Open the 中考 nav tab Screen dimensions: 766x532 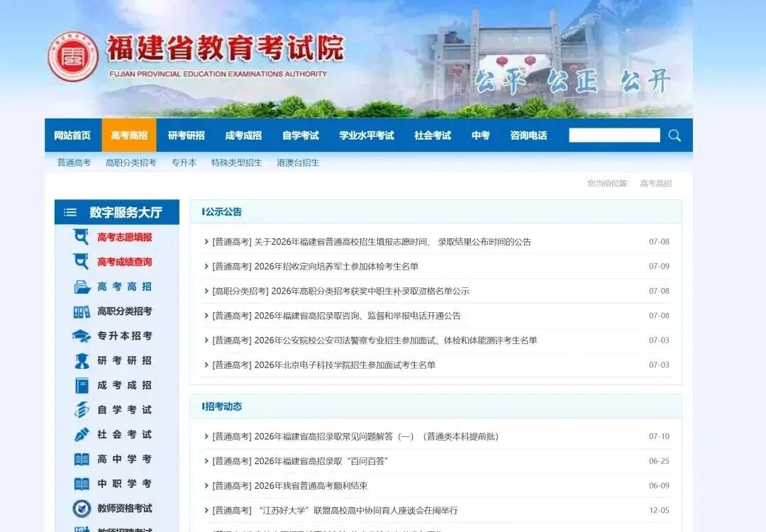(481, 135)
